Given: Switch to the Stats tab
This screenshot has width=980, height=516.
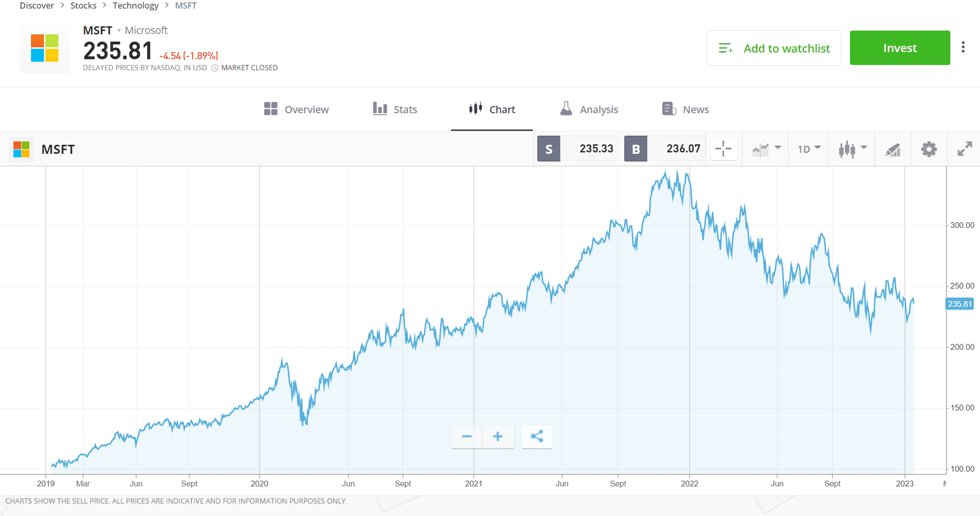Looking at the screenshot, I should tap(395, 109).
